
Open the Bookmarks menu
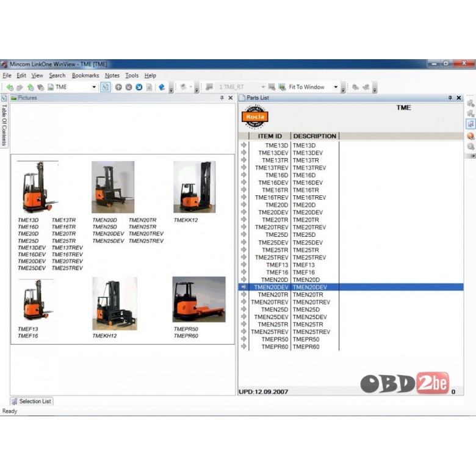tap(85, 75)
